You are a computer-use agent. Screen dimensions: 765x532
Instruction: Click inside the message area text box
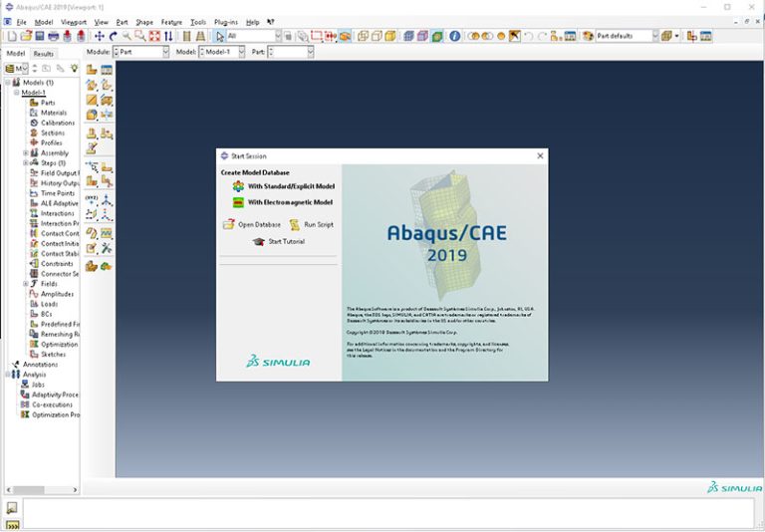(x=387, y=513)
